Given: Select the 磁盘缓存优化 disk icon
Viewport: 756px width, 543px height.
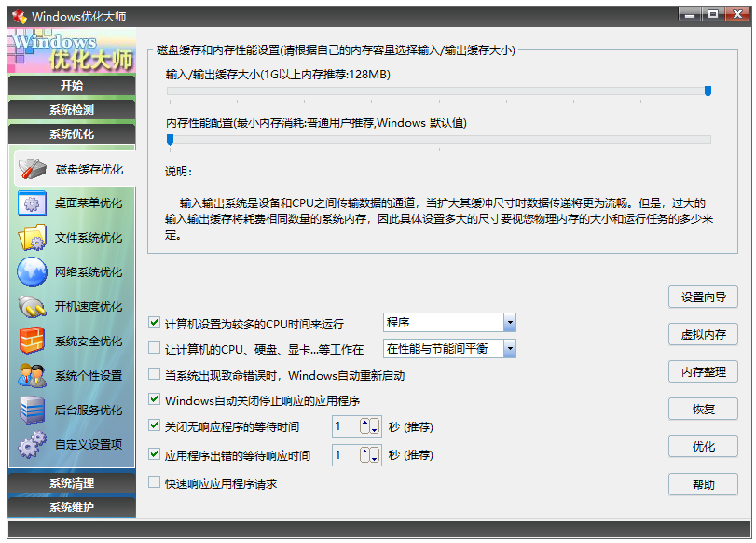Looking at the screenshot, I should click(33, 169).
